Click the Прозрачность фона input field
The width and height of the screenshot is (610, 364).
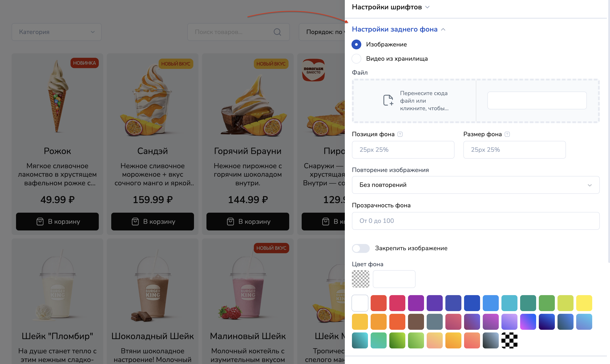point(475,221)
